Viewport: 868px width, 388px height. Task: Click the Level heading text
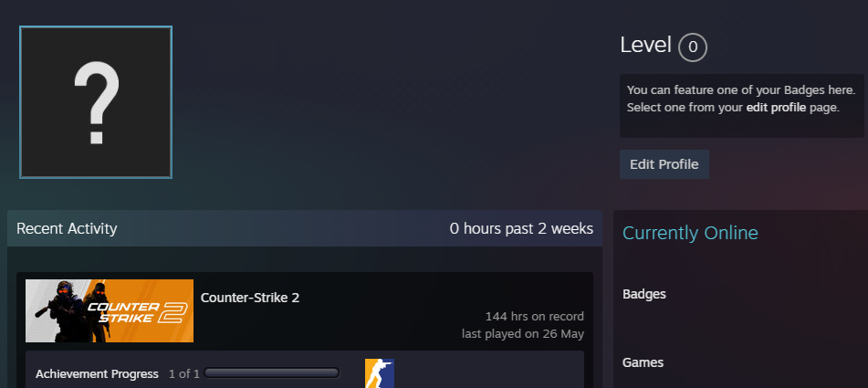click(x=645, y=45)
